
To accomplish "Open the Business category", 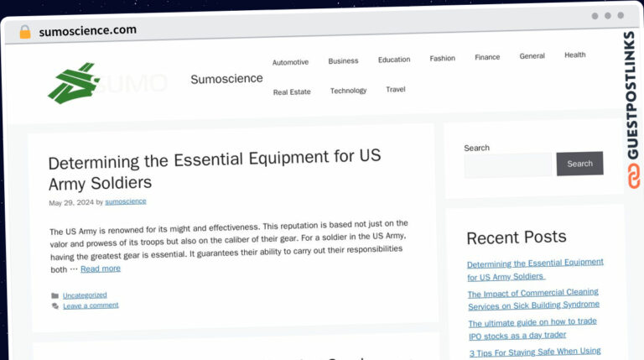I will [x=343, y=60].
